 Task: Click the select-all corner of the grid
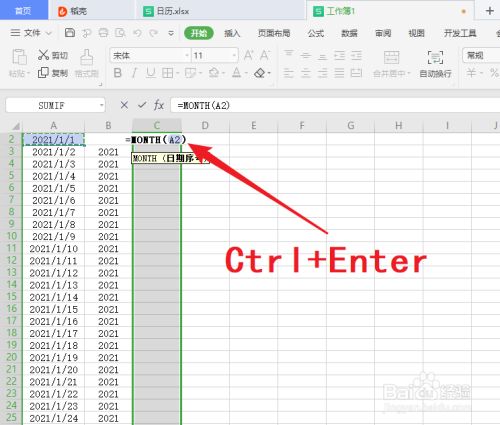click(x=16, y=126)
